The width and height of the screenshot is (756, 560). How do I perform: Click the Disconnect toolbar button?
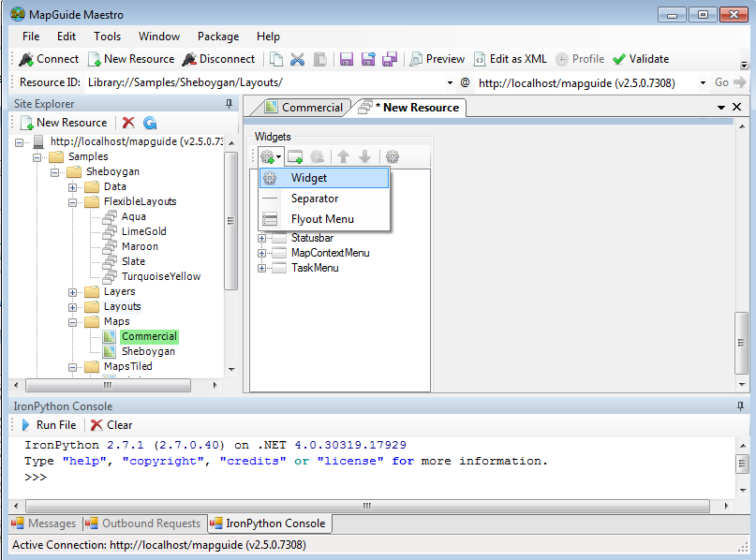tap(218, 59)
